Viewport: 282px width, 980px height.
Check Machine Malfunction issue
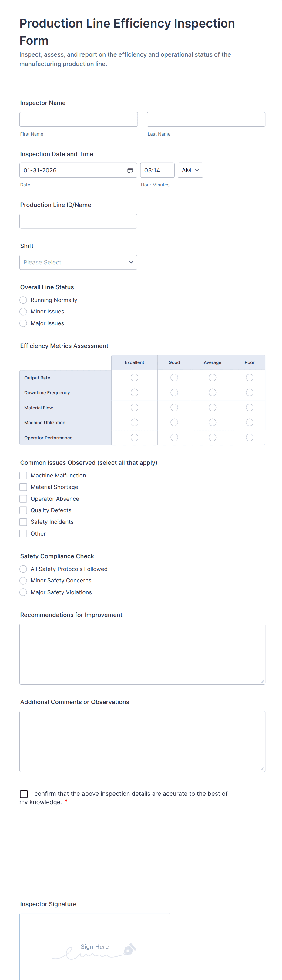23,475
